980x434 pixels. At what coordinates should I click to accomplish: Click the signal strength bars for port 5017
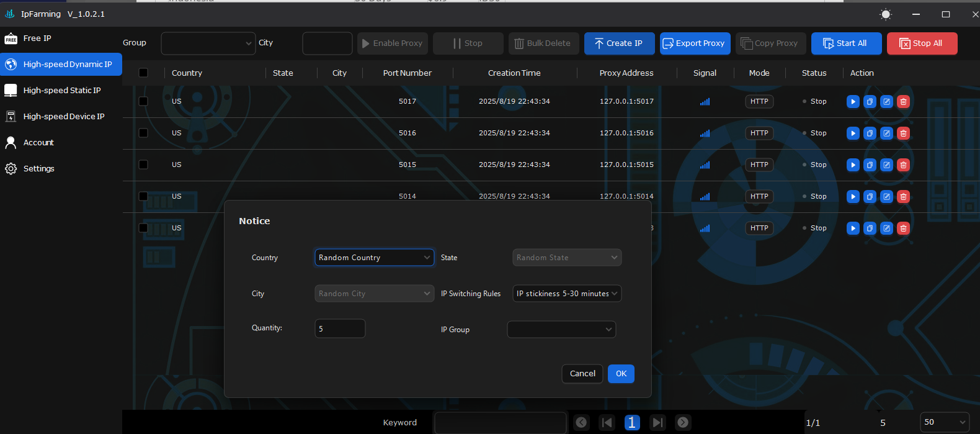[x=705, y=102]
